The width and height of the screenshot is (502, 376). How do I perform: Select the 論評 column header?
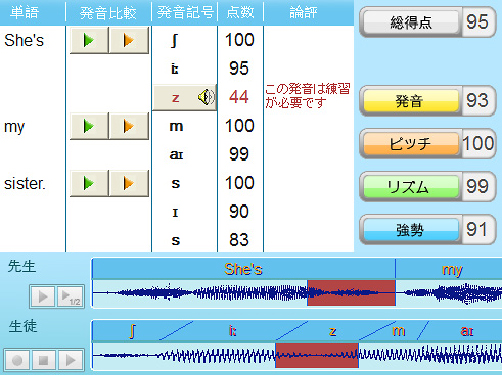tap(303, 13)
